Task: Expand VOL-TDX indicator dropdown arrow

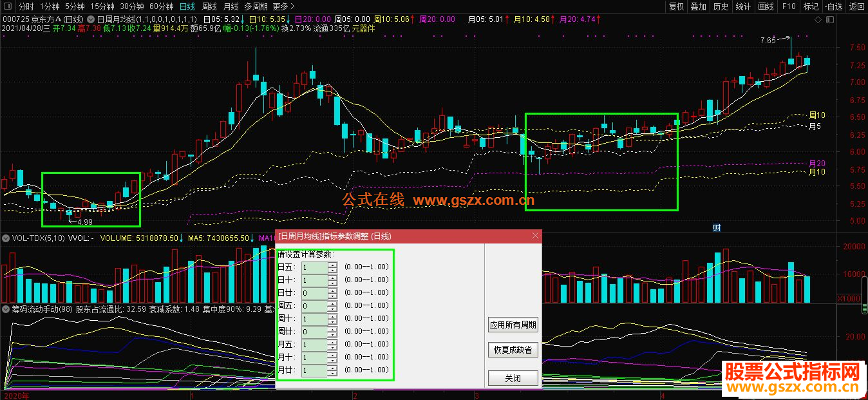Action: pyautogui.click(x=6, y=238)
